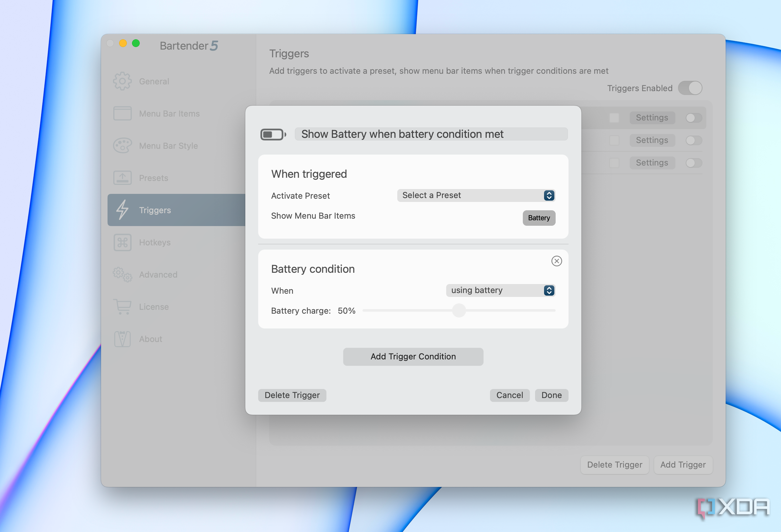The width and height of the screenshot is (781, 532).
Task: Open Settings for the second trigger
Action: 652,140
